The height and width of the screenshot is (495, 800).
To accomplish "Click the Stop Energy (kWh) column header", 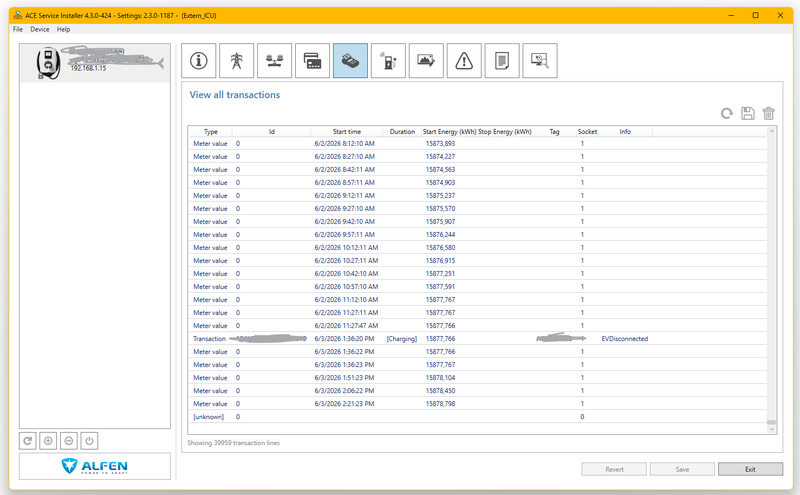I will tap(505, 132).
